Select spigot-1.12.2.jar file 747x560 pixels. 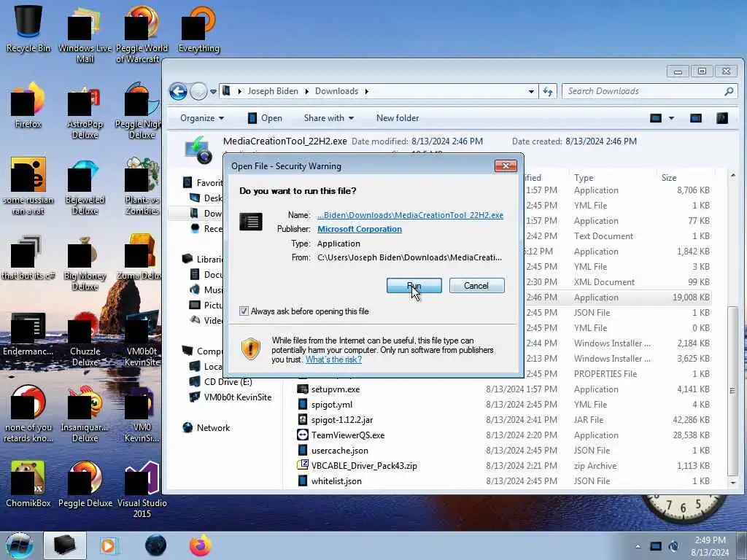[x=342, y=420]
